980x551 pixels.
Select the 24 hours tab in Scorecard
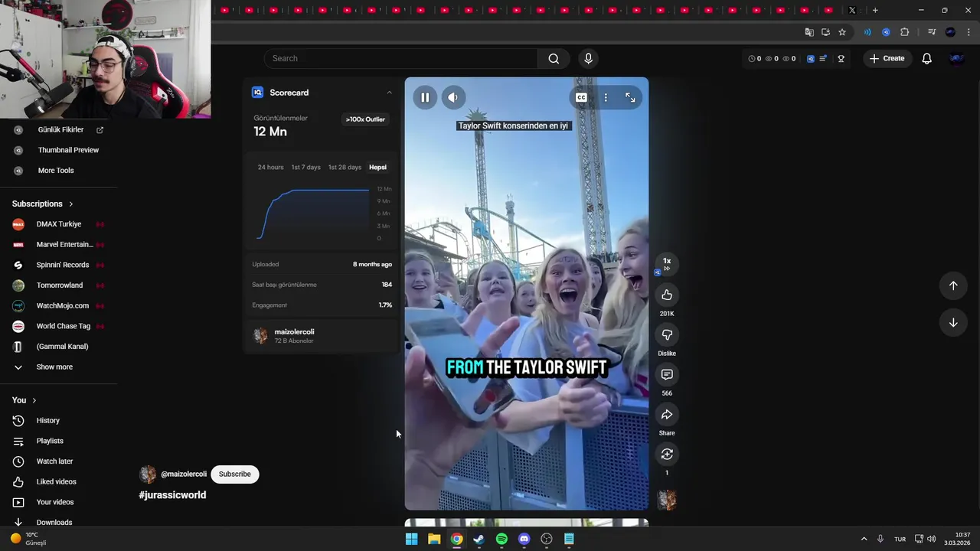[270, 167]
